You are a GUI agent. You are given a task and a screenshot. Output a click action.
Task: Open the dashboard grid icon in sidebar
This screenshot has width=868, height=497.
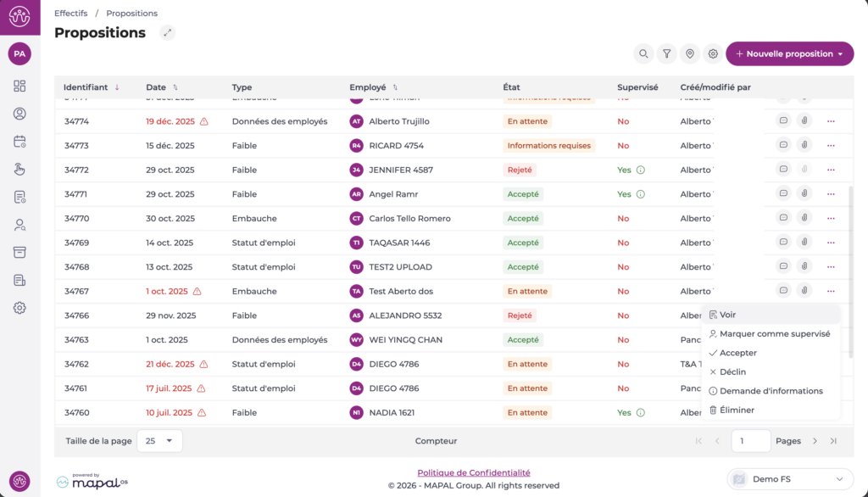pyautogui.click(x=19, y=86)
